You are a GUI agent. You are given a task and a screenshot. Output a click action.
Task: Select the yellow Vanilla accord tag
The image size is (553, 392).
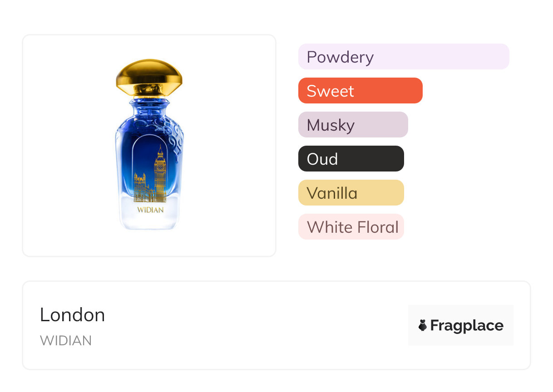point(351,193)
